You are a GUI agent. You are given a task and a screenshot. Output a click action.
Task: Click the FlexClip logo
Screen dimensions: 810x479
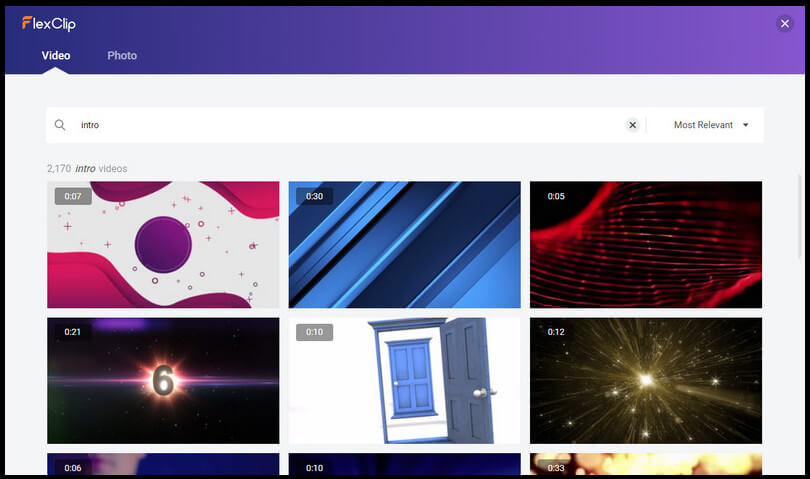49,23
